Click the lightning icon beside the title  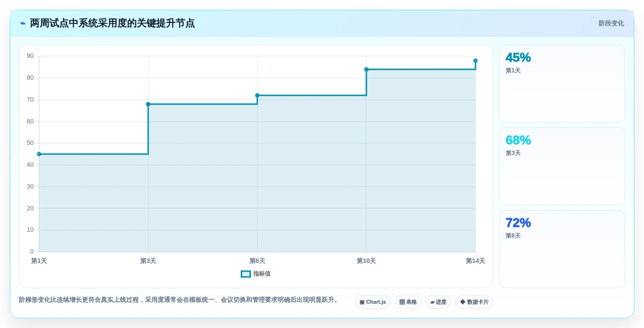tap(23, 23)
